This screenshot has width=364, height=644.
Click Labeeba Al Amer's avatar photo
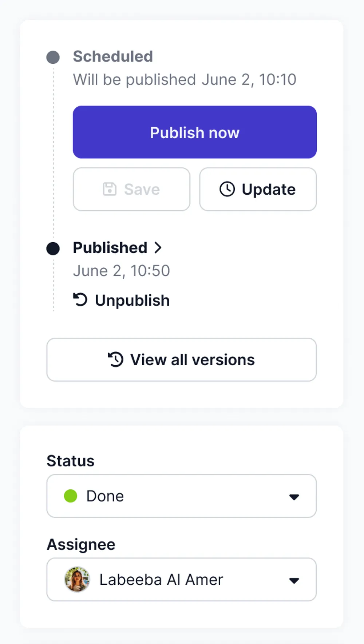click(x=77, y=580)
